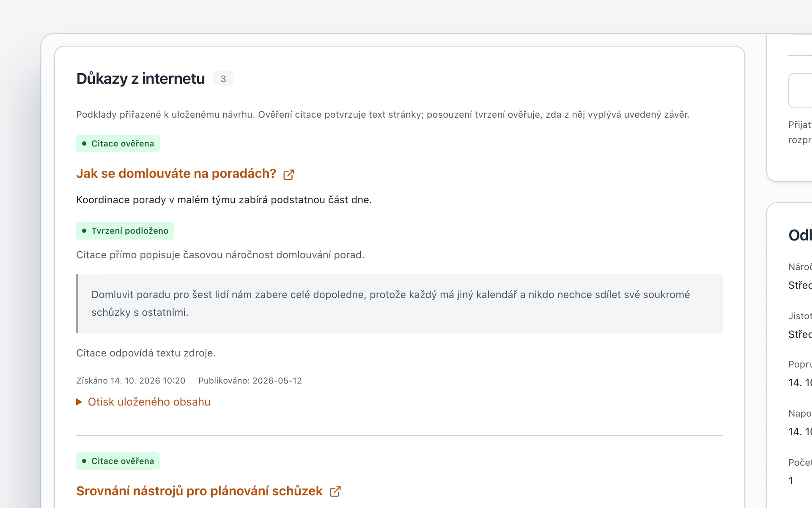Image resolution: width=812 pixels, height=508 pixels.
Task: Open external link icon beside 'Srovnání nástrojů pro plánování schůzek'
Action: click(x=335, y=491)
